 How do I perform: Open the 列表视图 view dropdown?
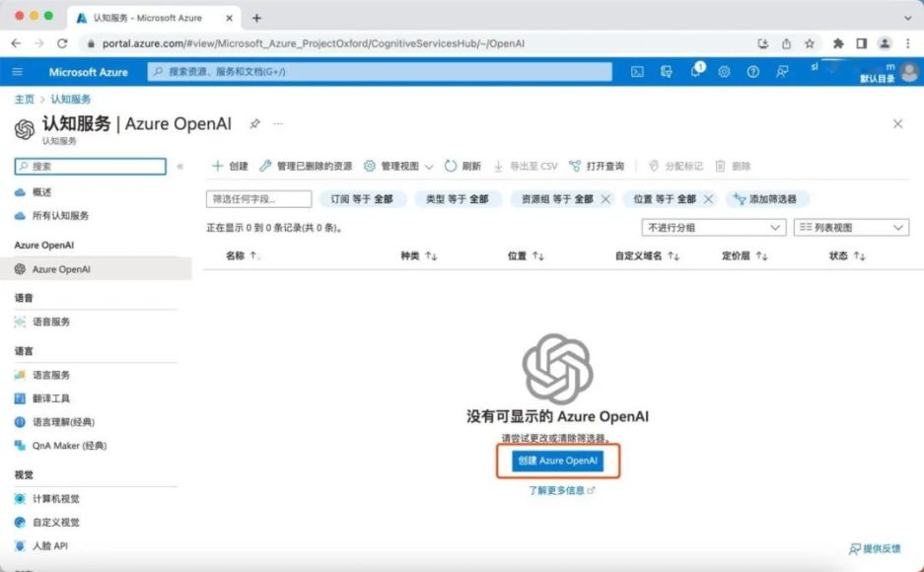[x=851, y=228]
